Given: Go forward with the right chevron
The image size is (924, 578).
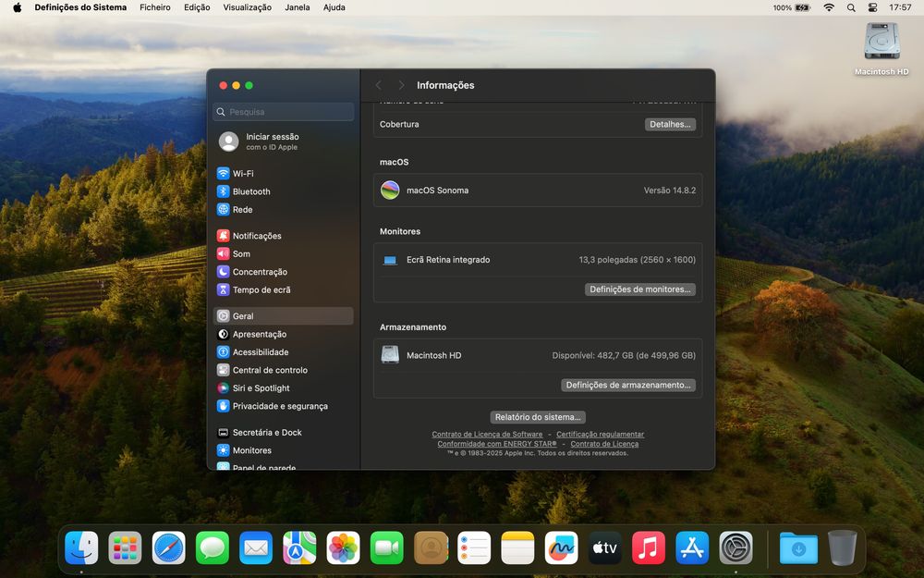Looking at the screenshot, I should (x=401, y=85).
